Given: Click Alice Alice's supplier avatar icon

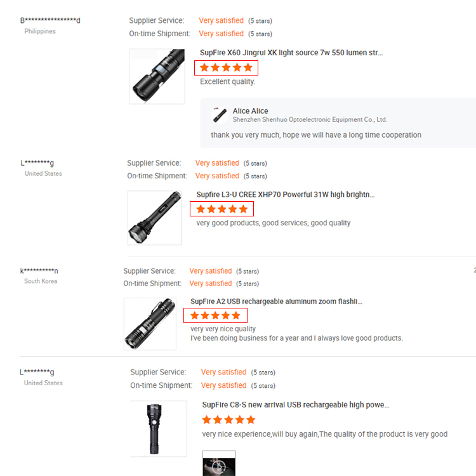Looking at the screenshot, I should (220, 115).
